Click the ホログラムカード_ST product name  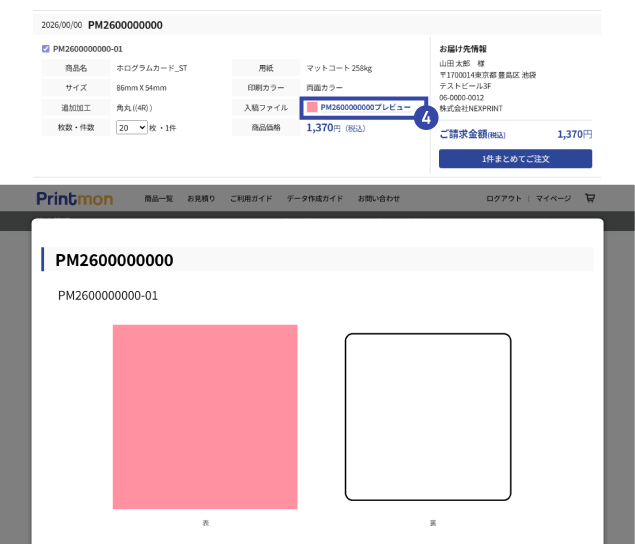coord(152,68)
